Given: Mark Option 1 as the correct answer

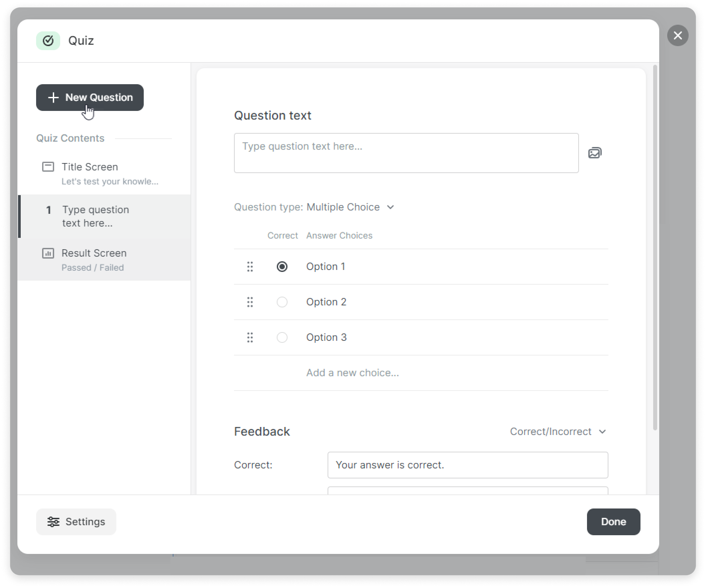Looking at the screenshot, I should tap(282, 267).
